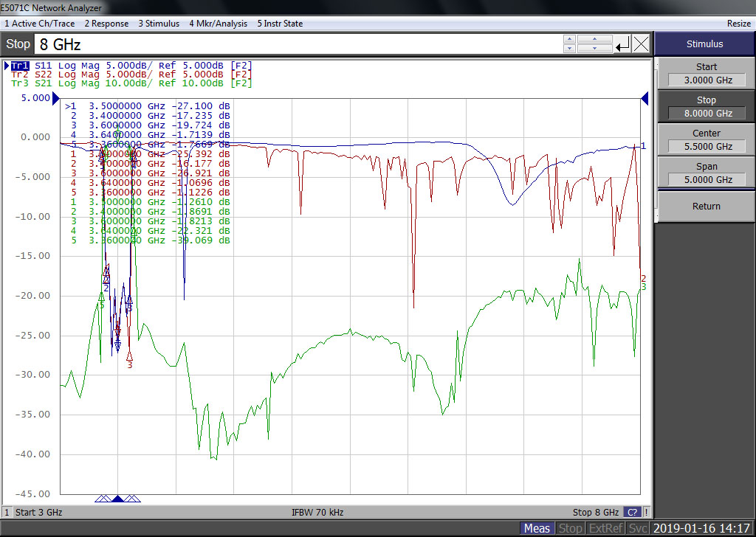The image size is (756, 537).
Task: Click the large step up arrow in entry bar
Action: (x=593, y=39)
